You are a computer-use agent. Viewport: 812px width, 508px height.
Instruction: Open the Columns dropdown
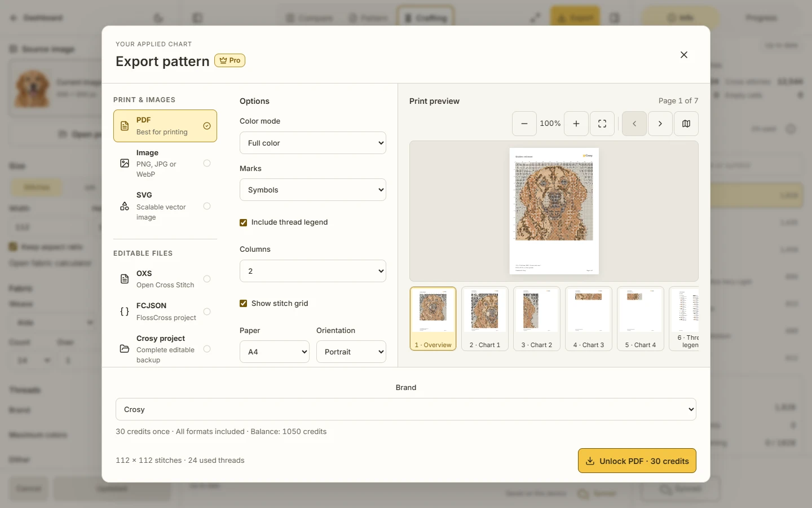313,271
